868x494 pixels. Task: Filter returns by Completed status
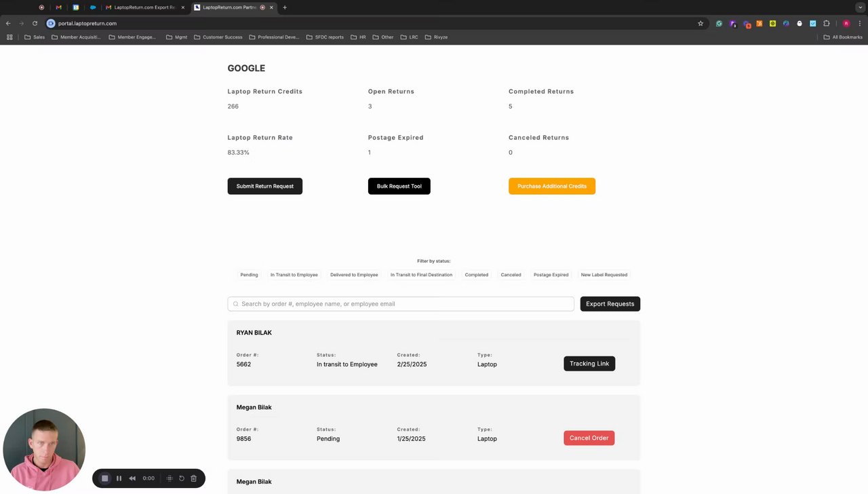click(476, 275)
